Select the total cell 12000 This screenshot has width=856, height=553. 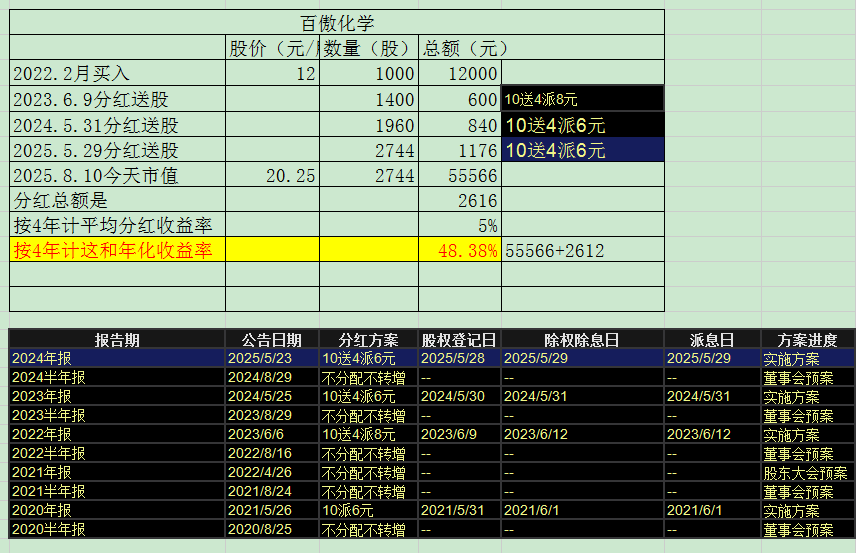[460, 73]
